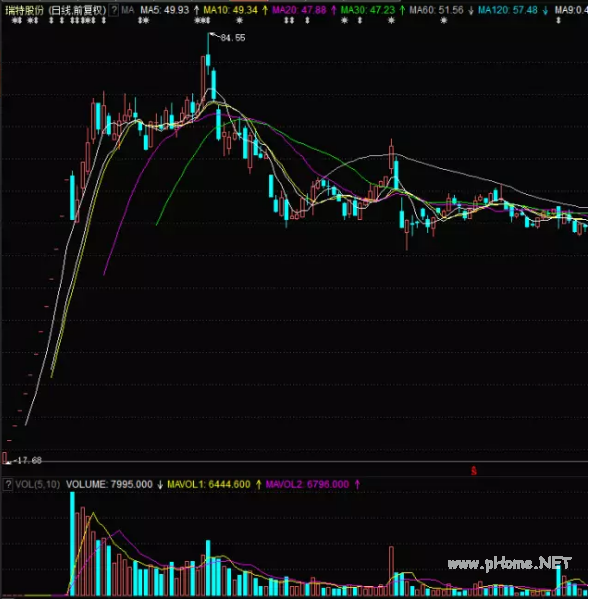Select the MA5: 49.93 value
Viewport: 589px width, 599px height.
click(165, 10)
